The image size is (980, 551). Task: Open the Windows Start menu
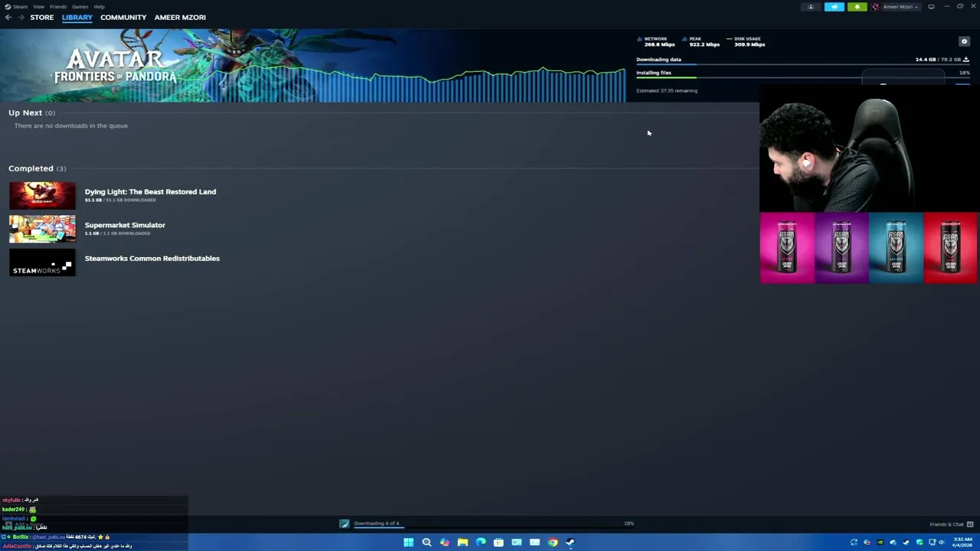click(408, 543)
